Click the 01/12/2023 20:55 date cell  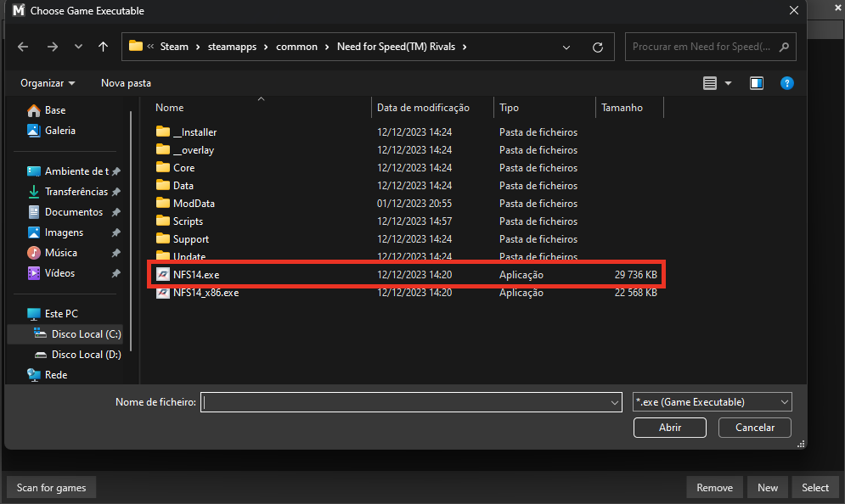pos(414,203)
